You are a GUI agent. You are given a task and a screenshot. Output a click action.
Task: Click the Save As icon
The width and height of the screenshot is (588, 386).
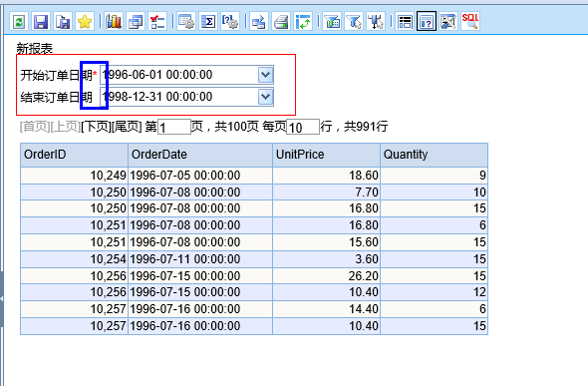coord(63,21)
